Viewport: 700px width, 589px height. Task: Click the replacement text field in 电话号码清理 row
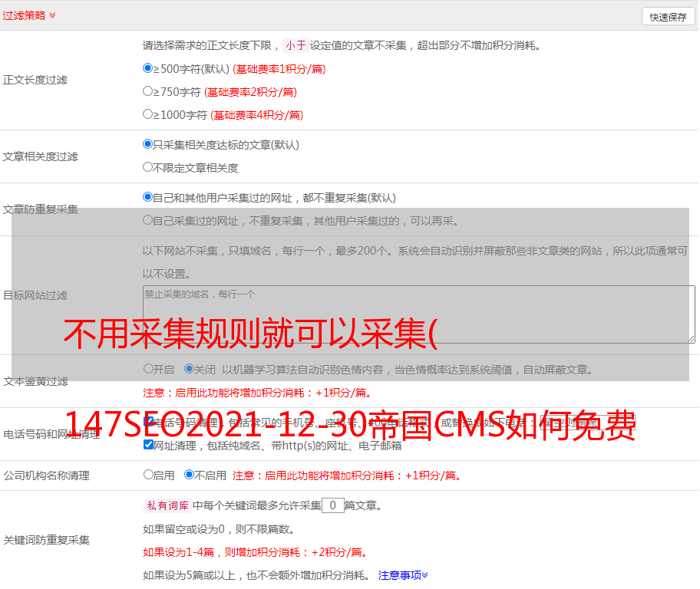pyautogui.click(x=587, y=422)
